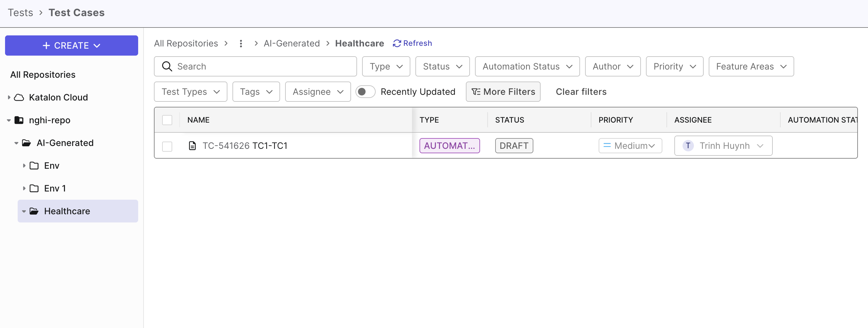Click the Refresh icon next to Healthcare breadcrumb

[x=396, y=43]
